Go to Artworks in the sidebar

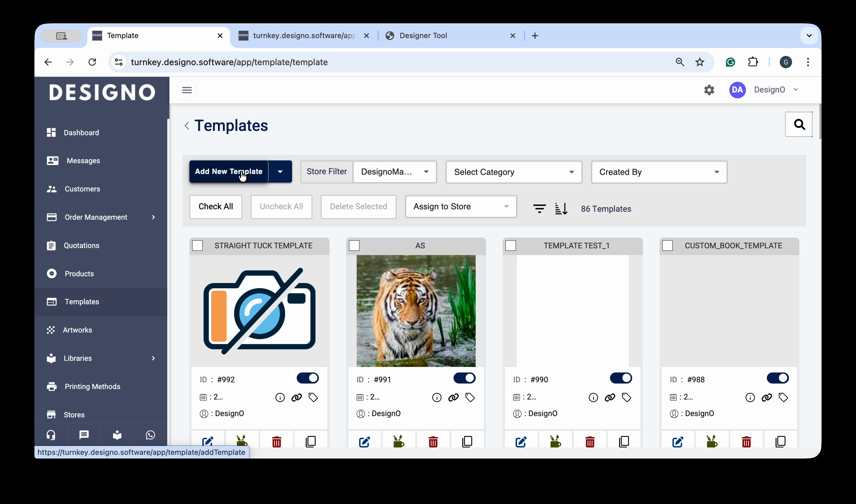pyautogui.click(x=77, y=330)
